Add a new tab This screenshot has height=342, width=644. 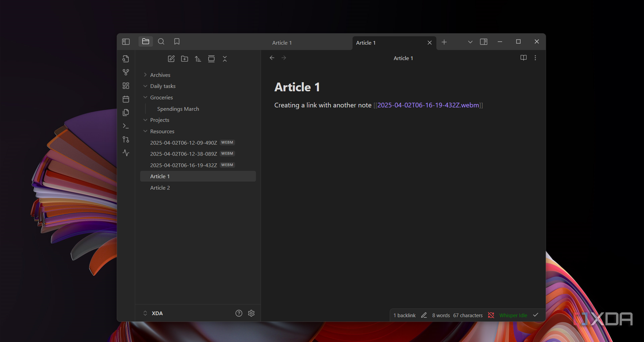pyautogui.click(x=444, y=42)
